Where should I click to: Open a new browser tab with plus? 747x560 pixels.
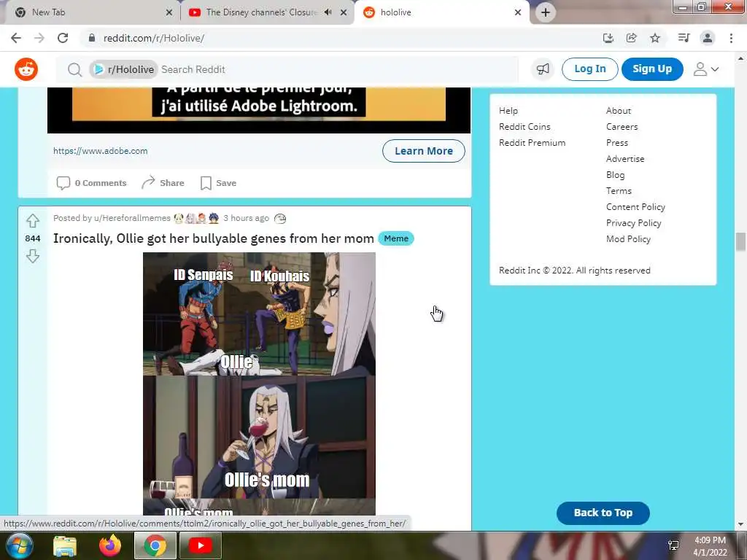(x=546, y=12)
